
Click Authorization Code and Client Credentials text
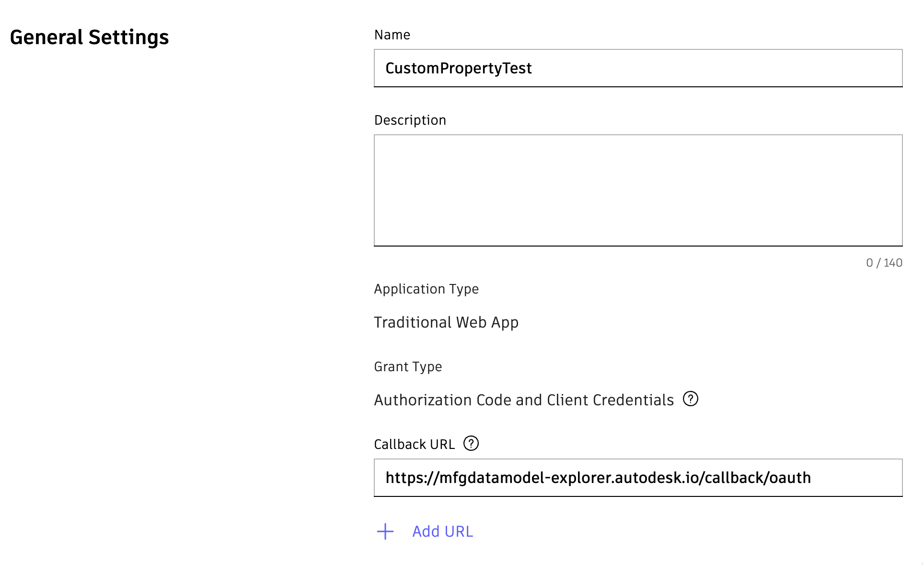coord(524,400)
